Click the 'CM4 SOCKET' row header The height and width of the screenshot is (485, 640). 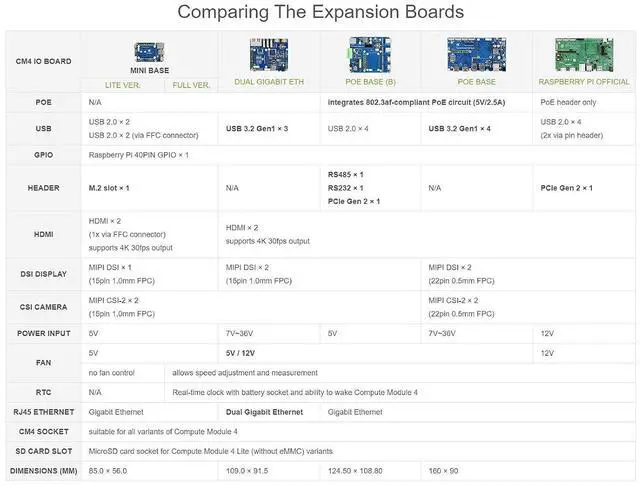(x=43, y=432)
